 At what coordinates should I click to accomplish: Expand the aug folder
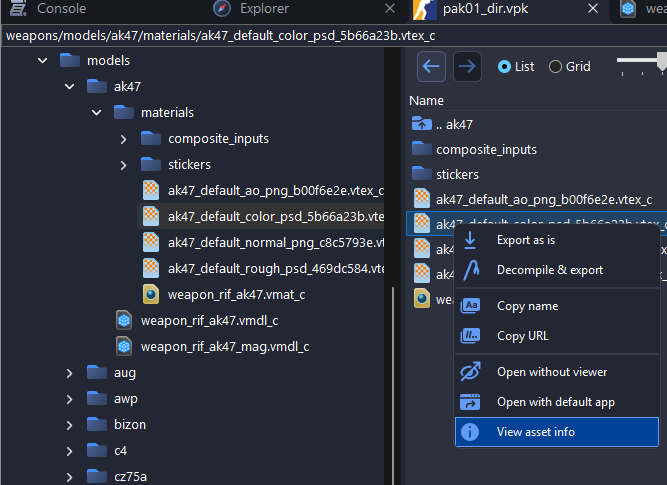pyautogui.click(x=69, y=373)
